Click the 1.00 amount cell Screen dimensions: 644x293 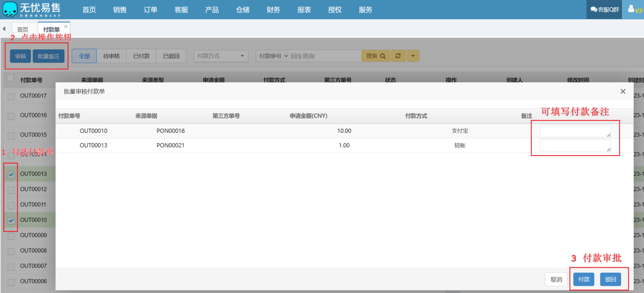point(344,145)
